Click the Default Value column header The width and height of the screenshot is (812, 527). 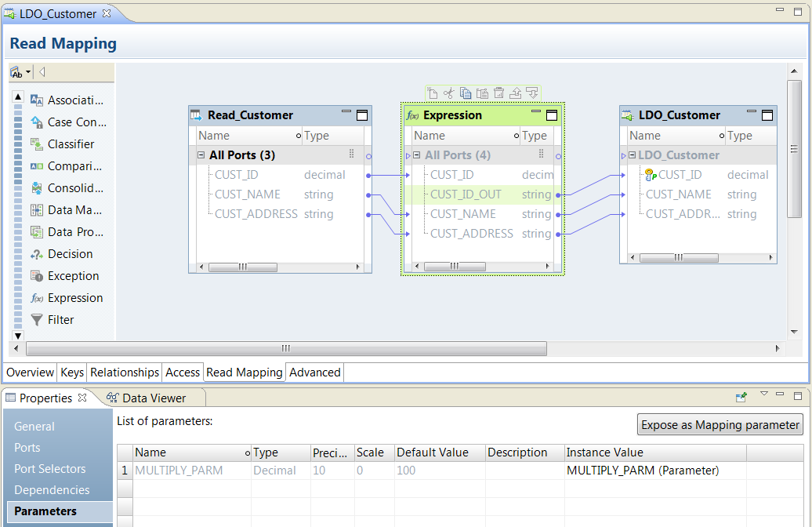point(439,452)
